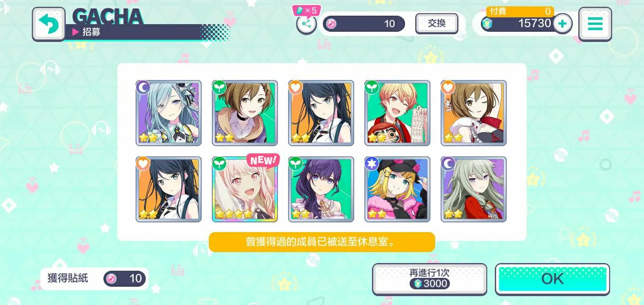Image resolution: width=644 pixels, height=305 pixels.
Task: Confirm results with the OK button
Action: (552, 279)
